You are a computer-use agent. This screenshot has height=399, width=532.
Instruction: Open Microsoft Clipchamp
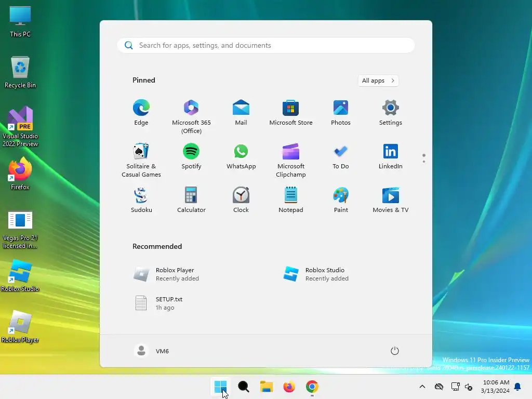(x=291, y=160)
